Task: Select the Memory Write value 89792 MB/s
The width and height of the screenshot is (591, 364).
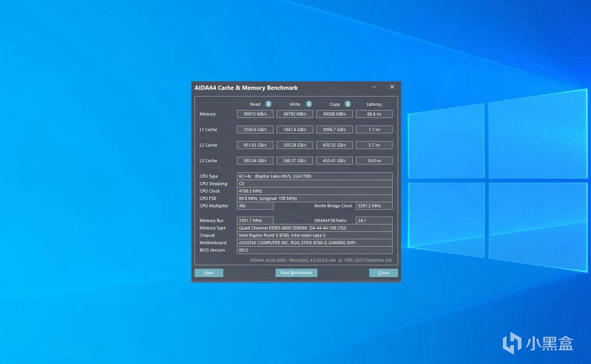Action: point(295,114)
